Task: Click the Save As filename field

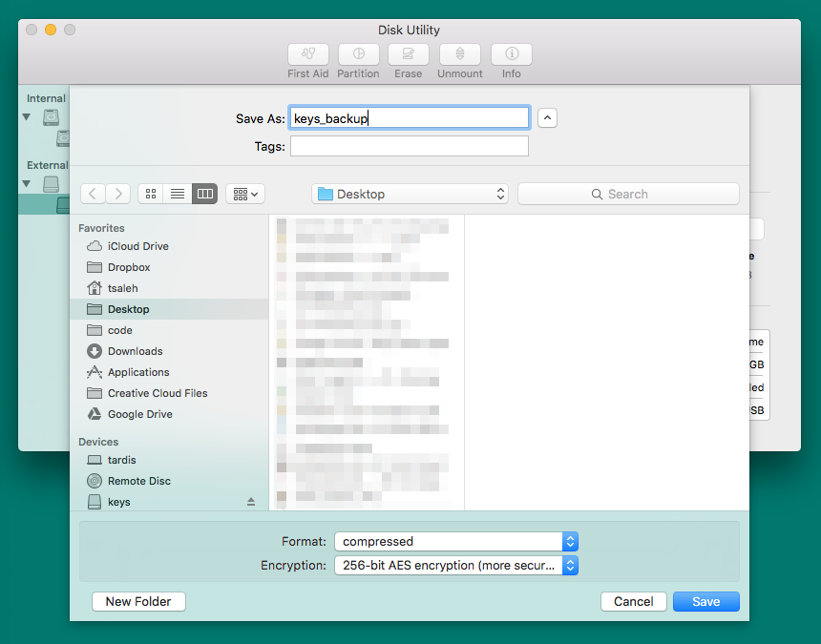Action: coord(410,118)
